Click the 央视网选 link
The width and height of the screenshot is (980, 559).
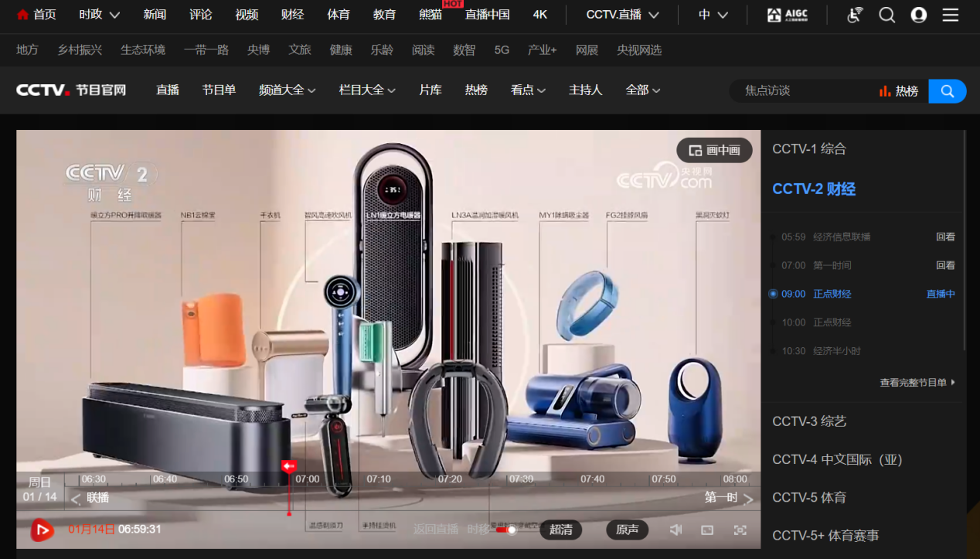639,50
